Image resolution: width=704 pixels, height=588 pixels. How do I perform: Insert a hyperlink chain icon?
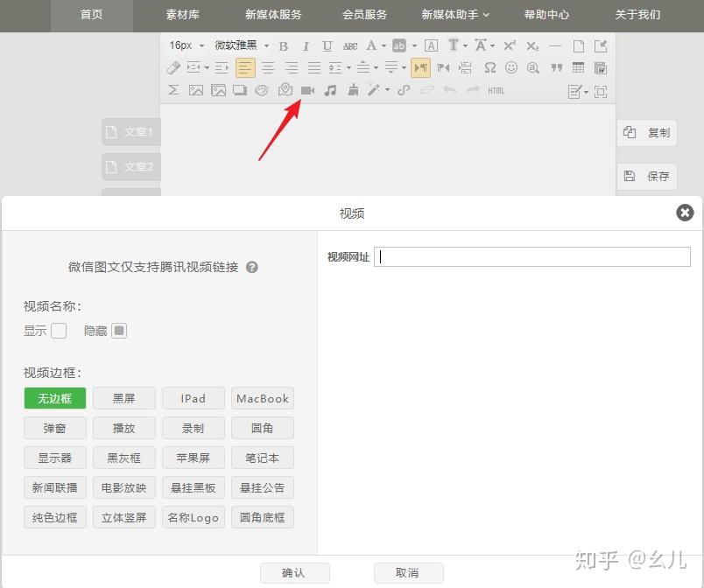point(404,91)
